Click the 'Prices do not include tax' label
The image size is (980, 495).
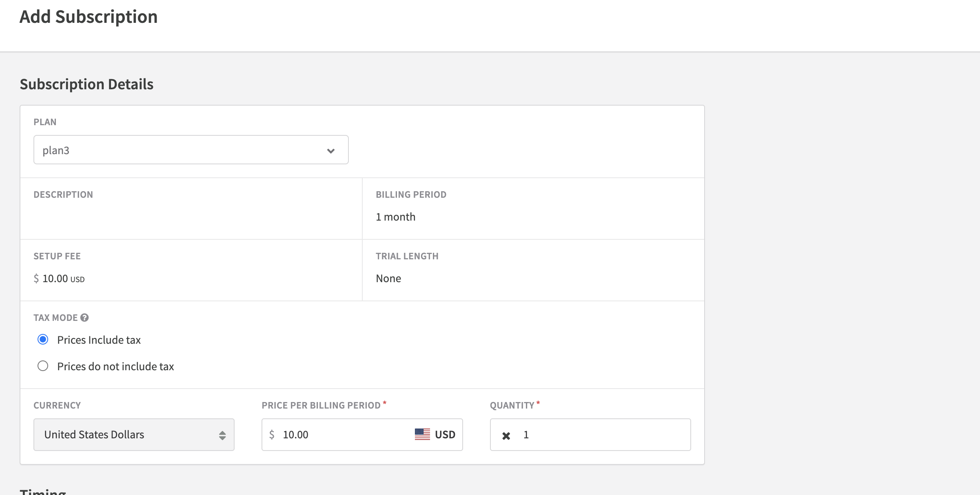(115, 367)
